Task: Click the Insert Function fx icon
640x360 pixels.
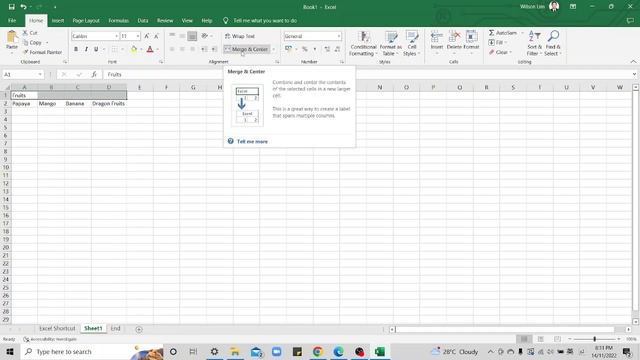Action: tap(94, 74)
